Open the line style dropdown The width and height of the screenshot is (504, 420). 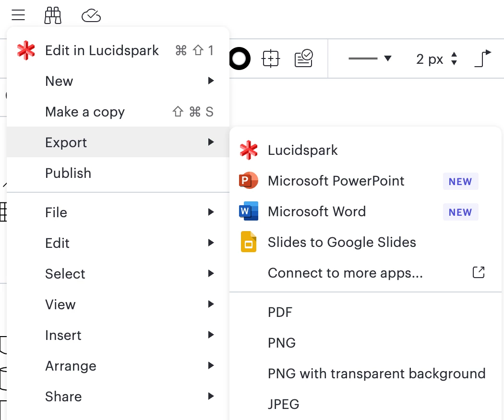coord(370,58)
